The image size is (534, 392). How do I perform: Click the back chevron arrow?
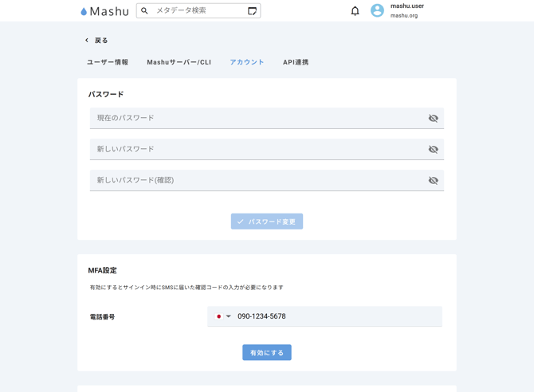[87, 41]
